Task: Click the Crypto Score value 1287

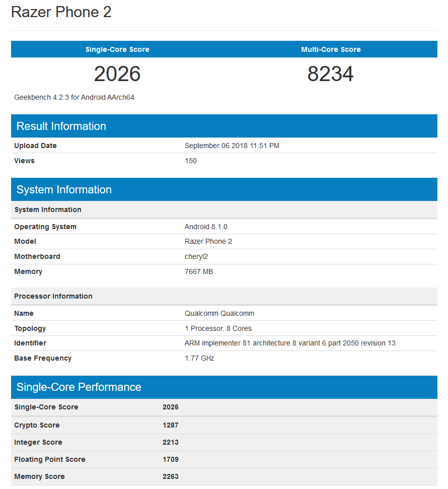Action: point(171,425)
